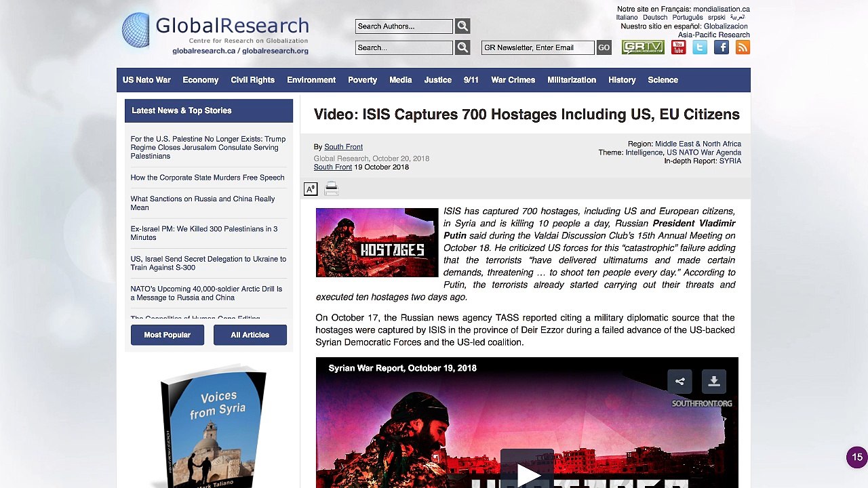Open How the Corporate State Murders Free Speech
The width and height of the screenshot is (868, 488).
tap(208, 178)
